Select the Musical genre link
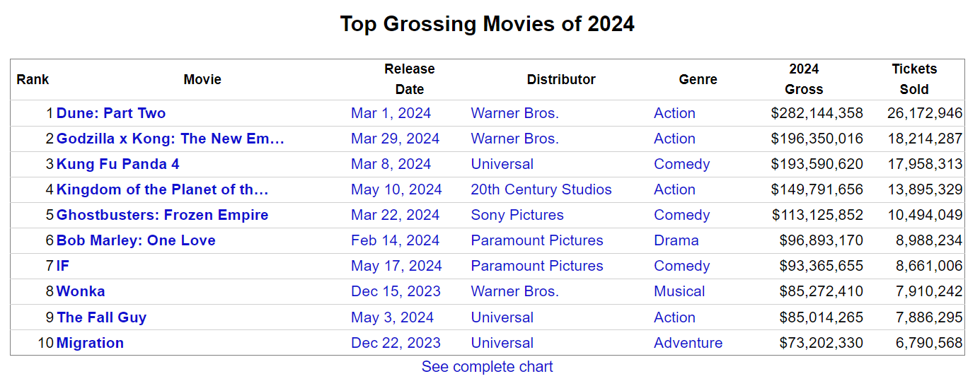 [x=679, y=291]
